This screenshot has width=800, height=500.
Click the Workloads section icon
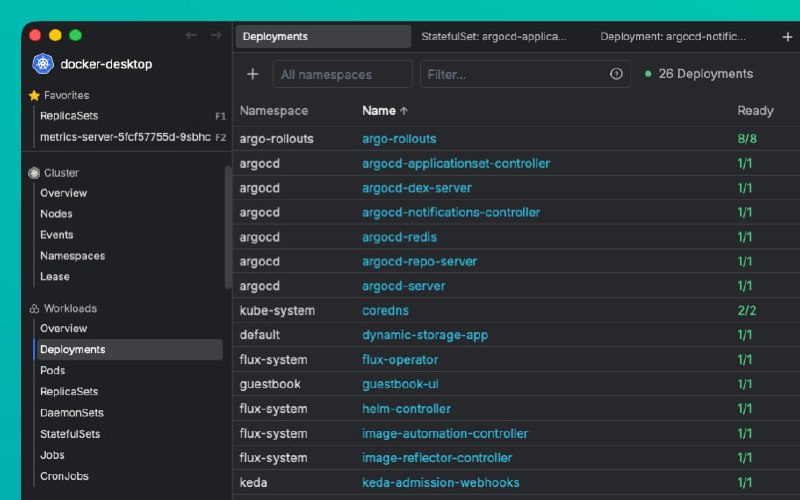(34, 309)
